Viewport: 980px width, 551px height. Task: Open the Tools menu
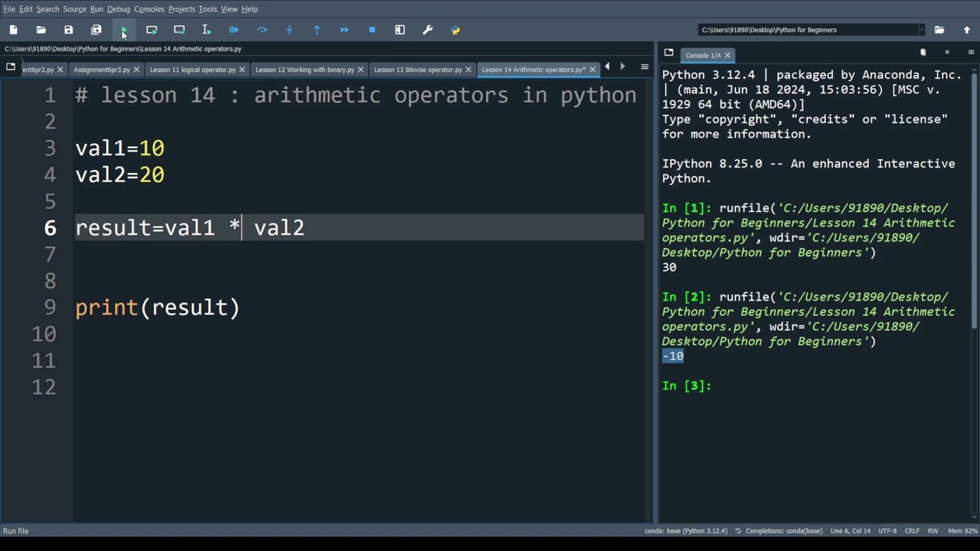(x=207, y=9)
